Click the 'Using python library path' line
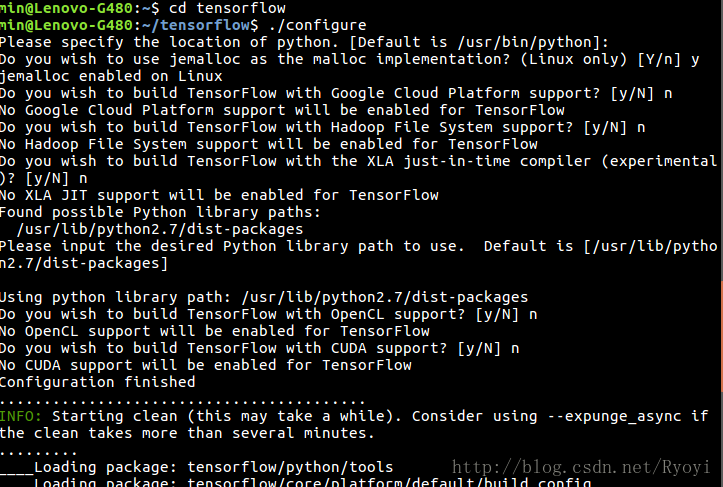This screenshot has height=487, width=723. tap(264, 297)
